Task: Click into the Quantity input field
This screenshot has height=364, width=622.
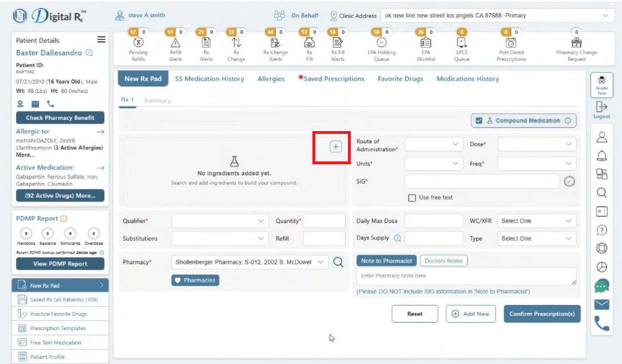Action: click(x=324, y=221)
